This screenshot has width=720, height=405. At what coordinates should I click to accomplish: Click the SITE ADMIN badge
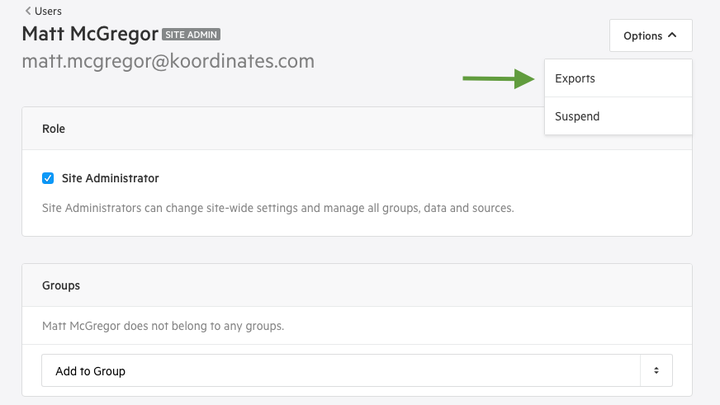coord(191,34)
